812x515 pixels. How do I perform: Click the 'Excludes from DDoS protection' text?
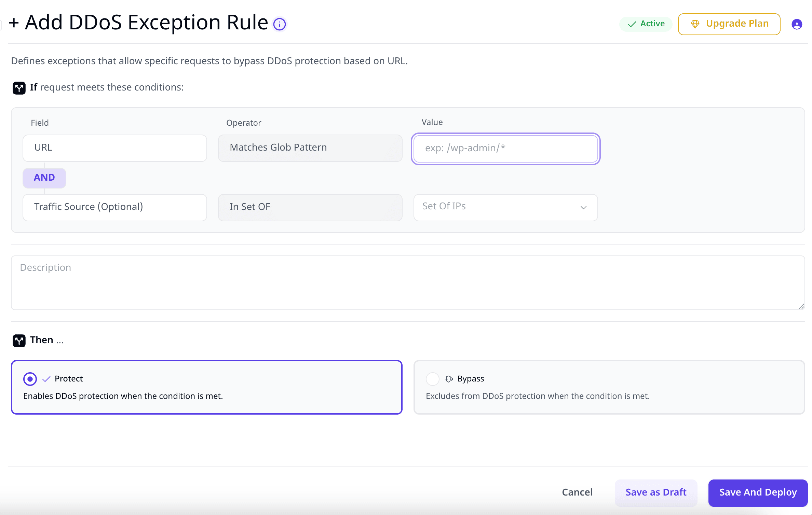click(538, 396)
